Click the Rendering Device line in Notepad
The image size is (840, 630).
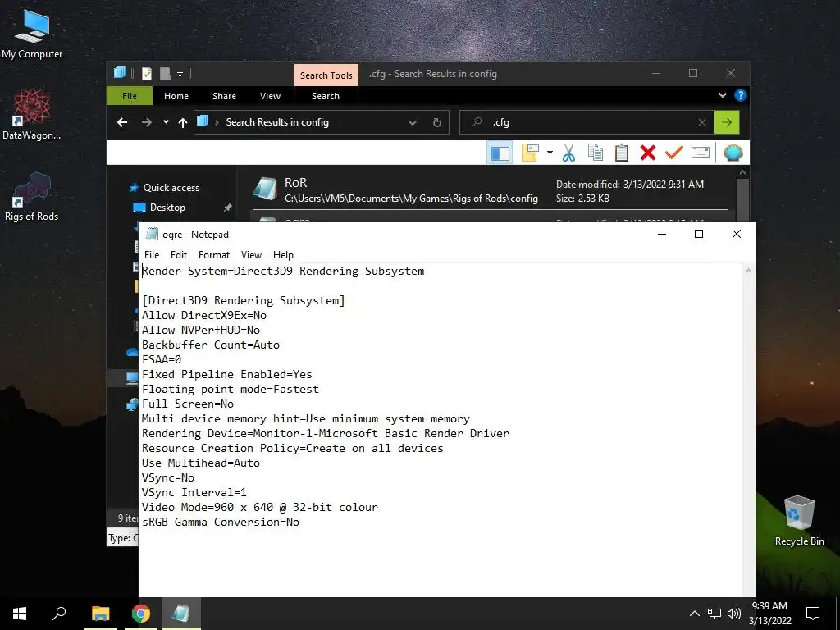[325, 433]
